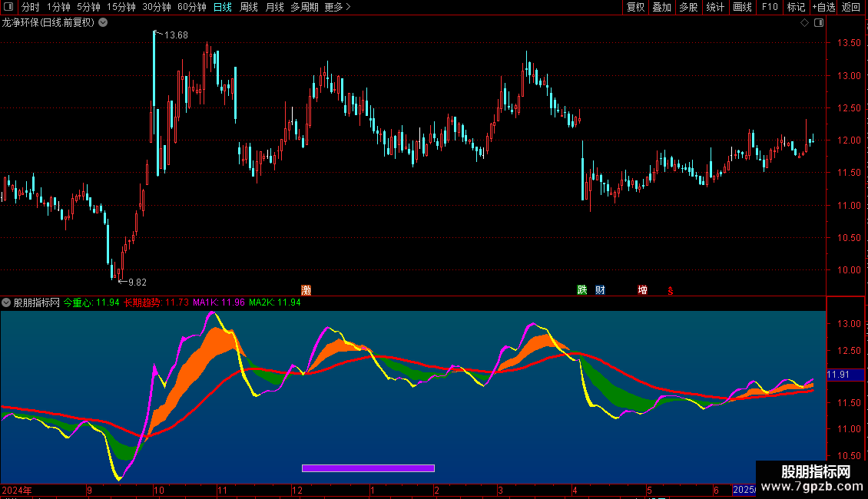This screenshot has width=868, height=499.
Task: Click the 叠加 overlay button
Action: click(x=662, y=7)
